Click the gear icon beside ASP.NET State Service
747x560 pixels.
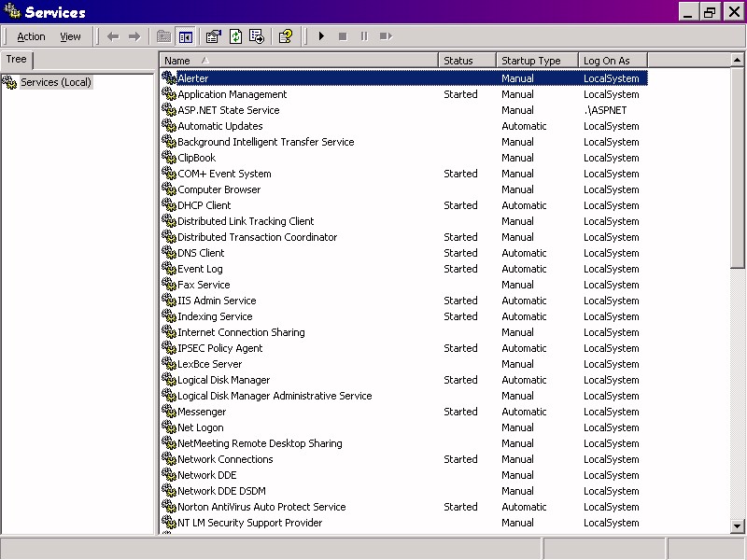[169, 109]
